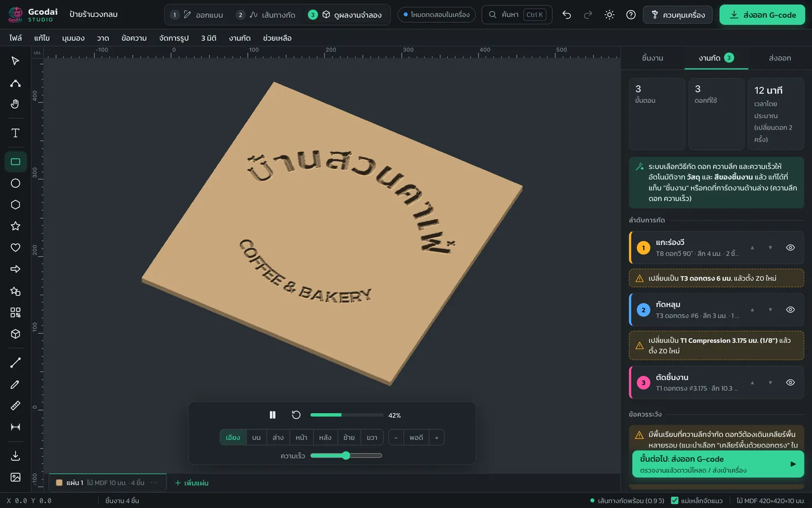Select the Text tool in left toolbar
This screenshot has height=508, width=812.
pos(15,133)
